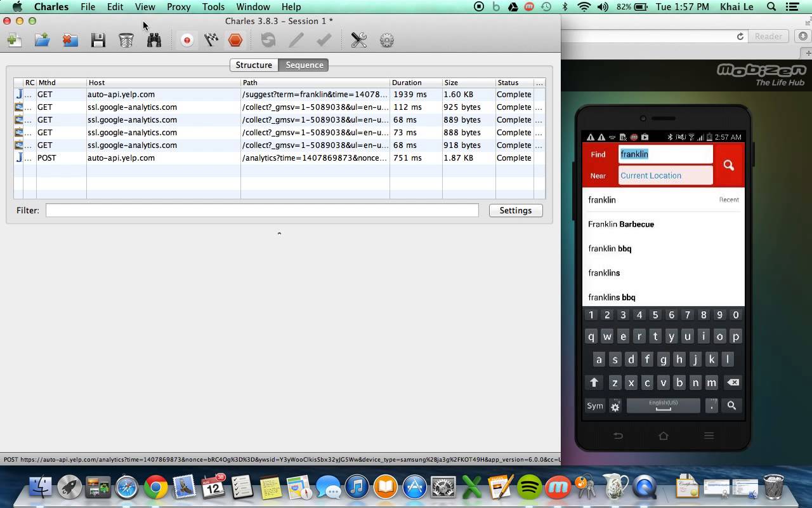The image size is (812, 508).
Task: Close the session with the red X icon
Action: point(70,40)
